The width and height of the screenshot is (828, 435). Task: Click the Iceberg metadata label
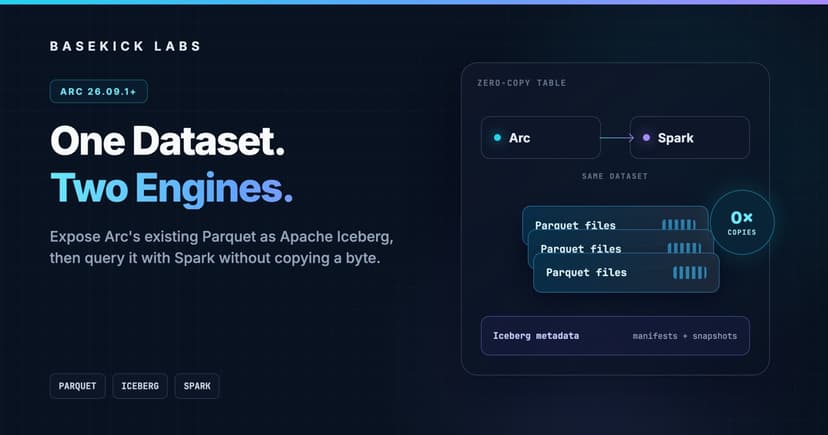click(536, 336)
